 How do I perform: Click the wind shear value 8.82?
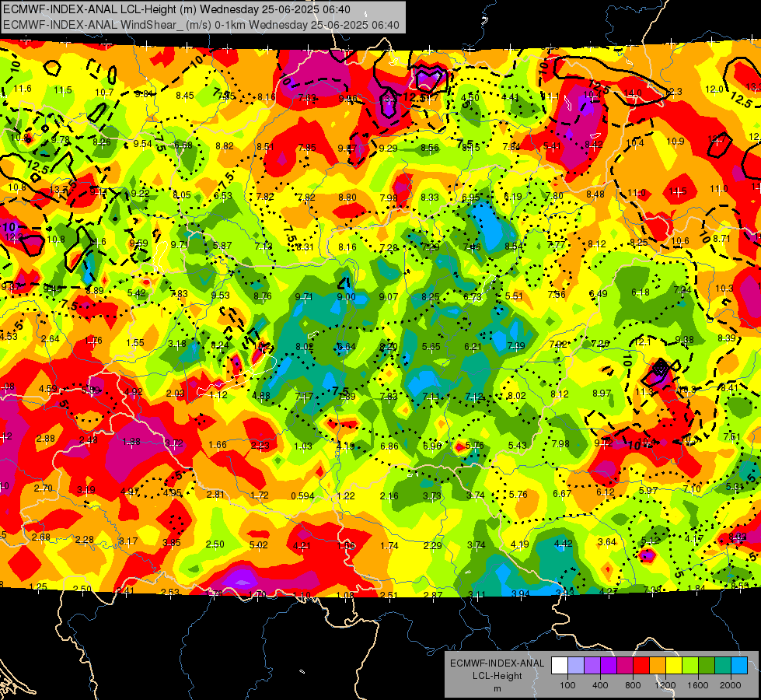(x=225, y=145)
